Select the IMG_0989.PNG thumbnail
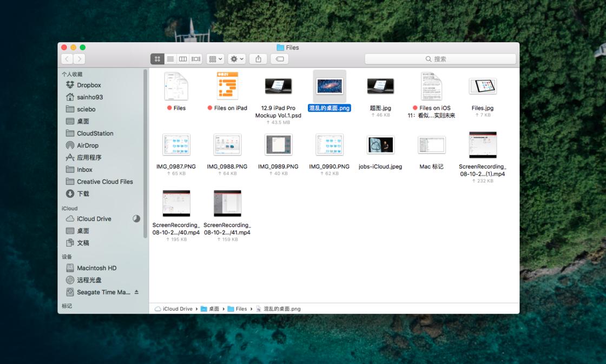Viewport: 606px width, 364px height. (x=278, y=145)
